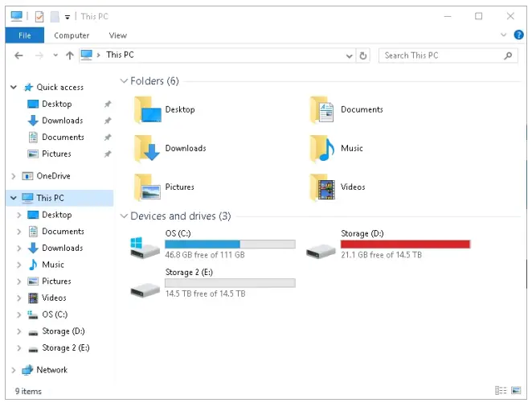
Task: Select the Videos folder icon
Action: (x=322, y=187)
